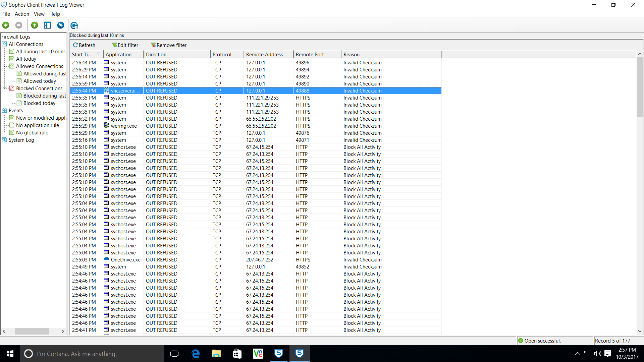Open the Action Center notification icon

tap(608, 354)
